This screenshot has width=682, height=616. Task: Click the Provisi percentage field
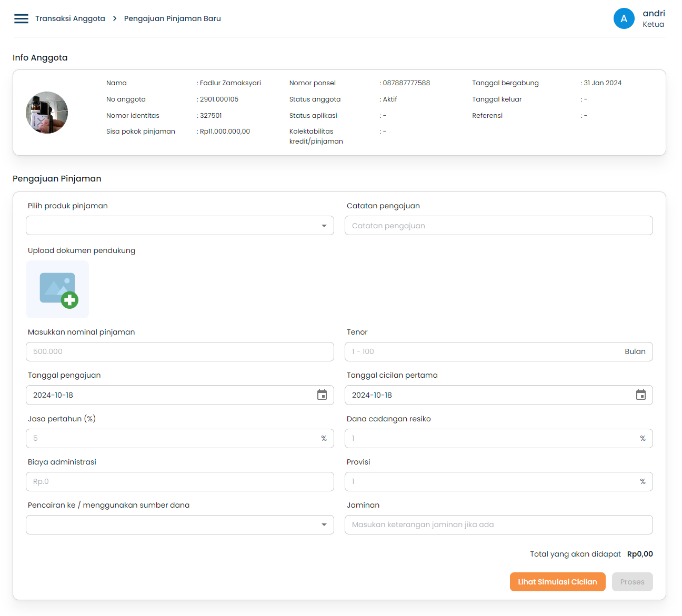click(x=492, y=481)
